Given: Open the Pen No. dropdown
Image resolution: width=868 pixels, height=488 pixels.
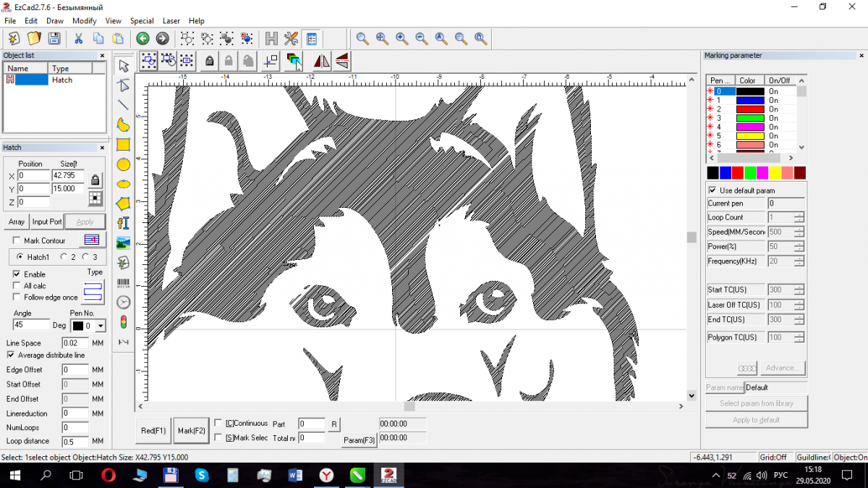Looking at the screenshot, I should pos(101,326).
